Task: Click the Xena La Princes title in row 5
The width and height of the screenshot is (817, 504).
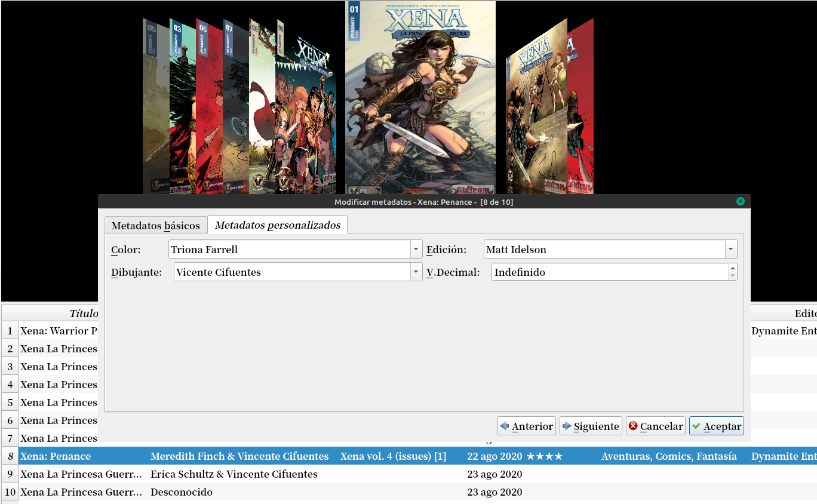Action: (x=59, y=402)
